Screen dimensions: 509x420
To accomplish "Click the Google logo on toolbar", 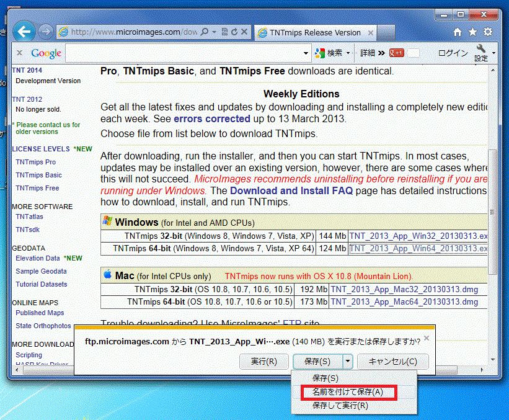I will [x=46, y=53].
